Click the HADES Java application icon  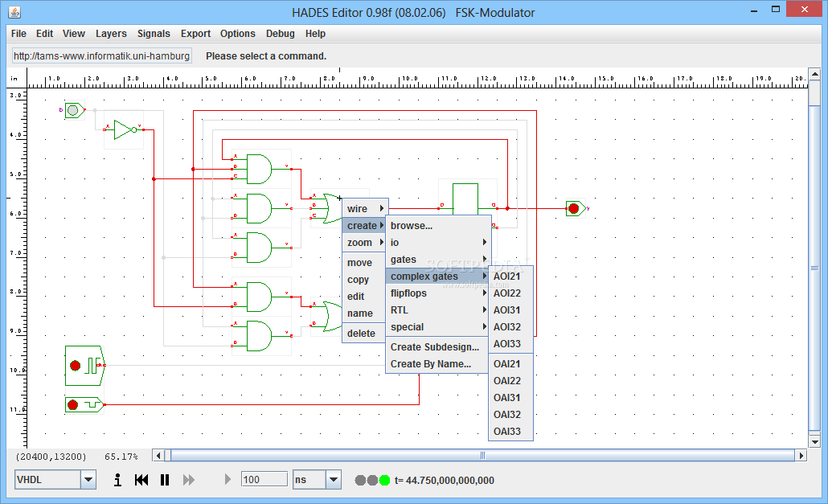[x=14, y=11]
